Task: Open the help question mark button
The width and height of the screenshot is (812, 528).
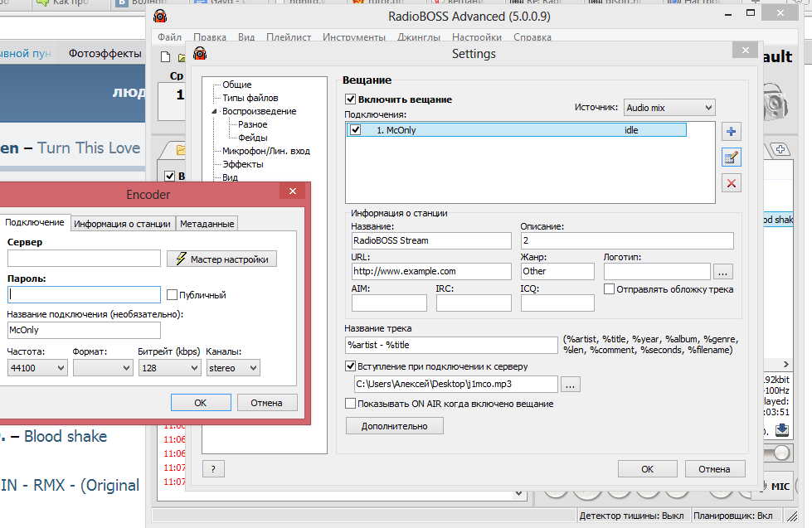Action: click(213, 469)
